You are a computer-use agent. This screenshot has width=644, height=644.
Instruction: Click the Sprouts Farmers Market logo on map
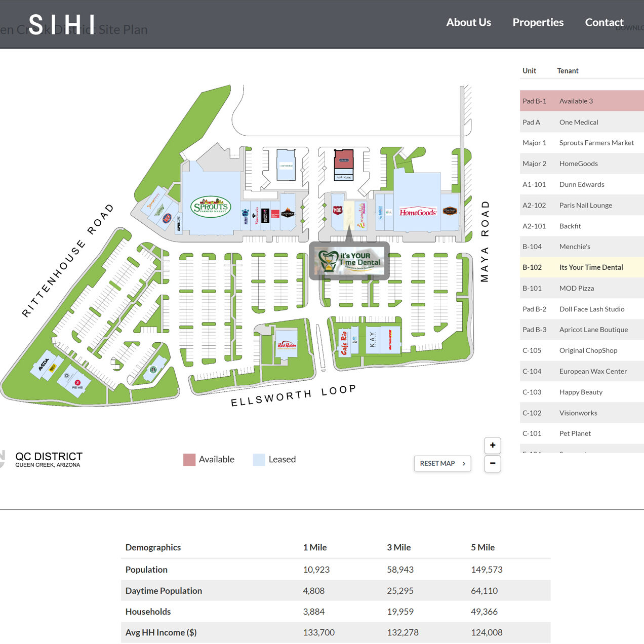coord(211,207)
